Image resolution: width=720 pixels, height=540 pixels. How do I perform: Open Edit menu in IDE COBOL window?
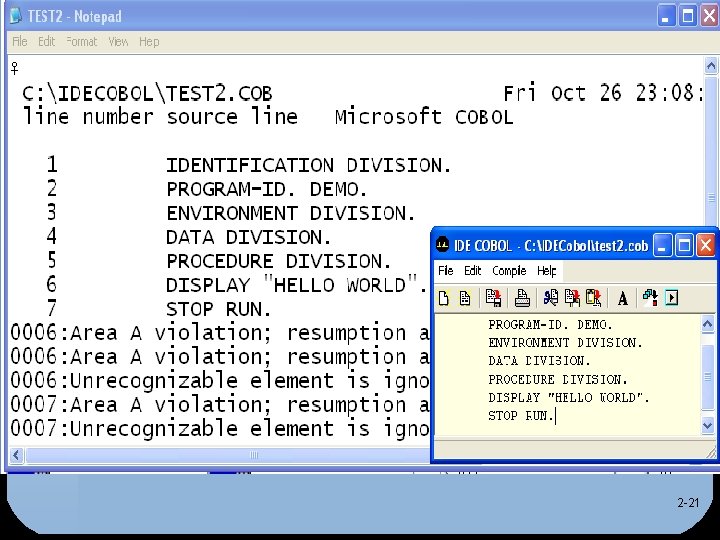pos(472,271)
